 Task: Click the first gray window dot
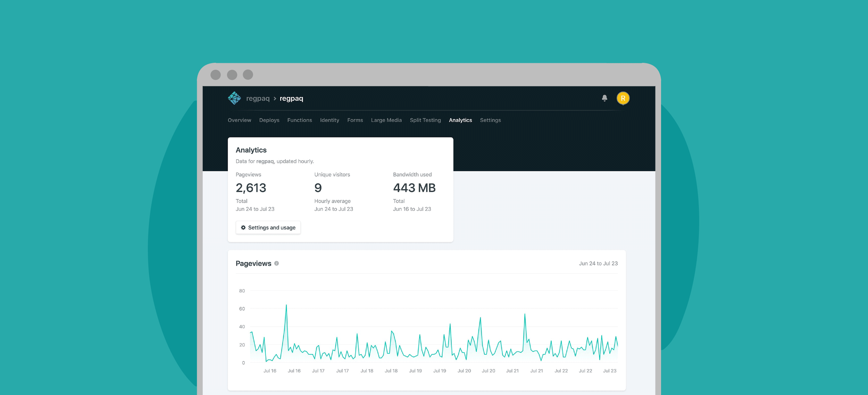point(216,75)
